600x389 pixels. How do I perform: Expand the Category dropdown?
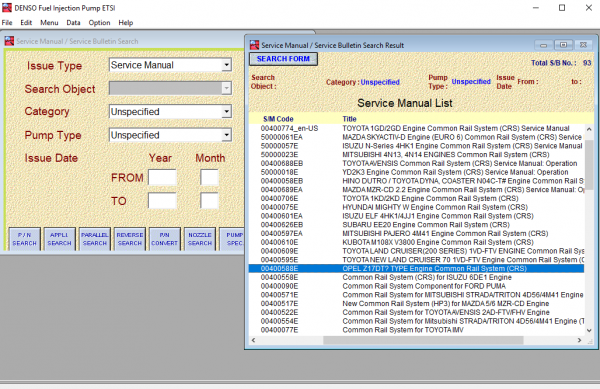[227, 112]
